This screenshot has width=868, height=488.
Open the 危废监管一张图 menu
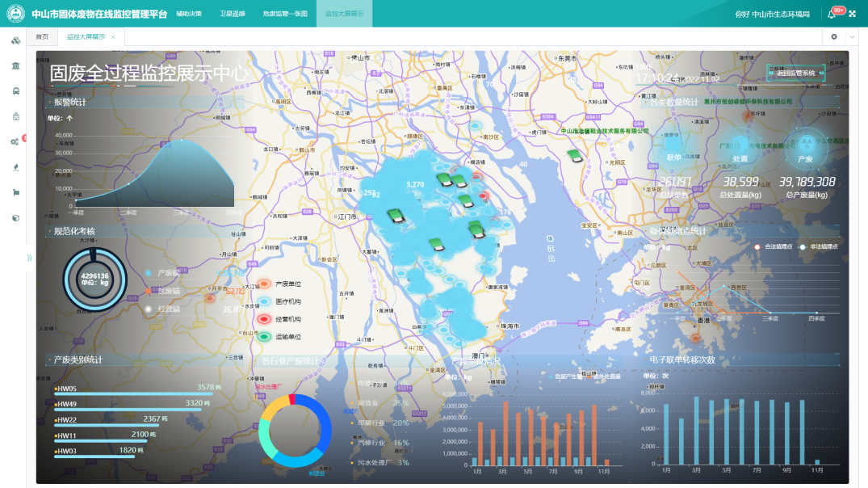(285, 14)
